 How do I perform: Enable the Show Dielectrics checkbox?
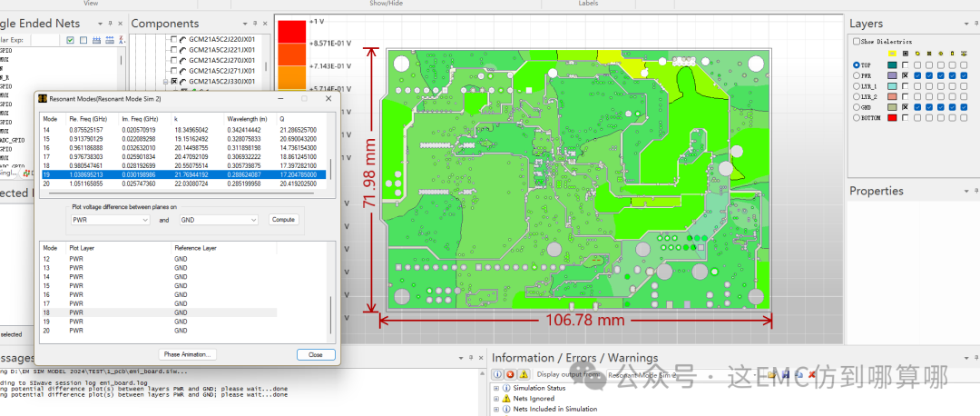[857, 41]
